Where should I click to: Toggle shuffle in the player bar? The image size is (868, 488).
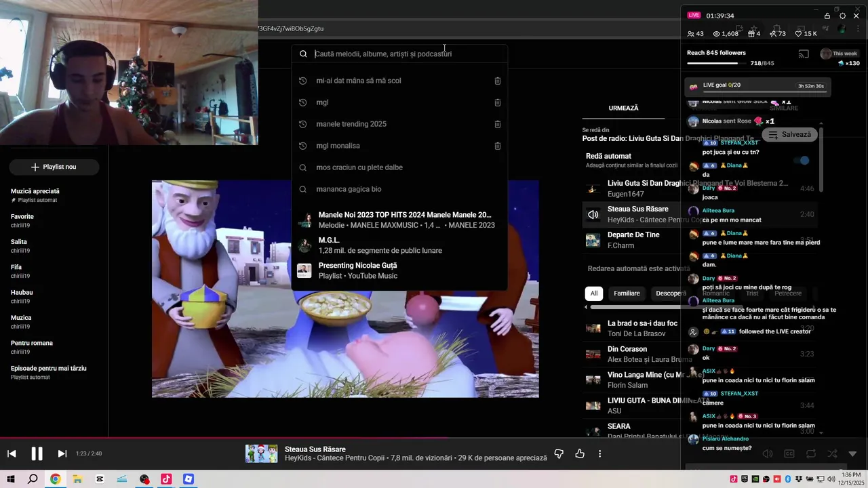click(x=832, y=453)
